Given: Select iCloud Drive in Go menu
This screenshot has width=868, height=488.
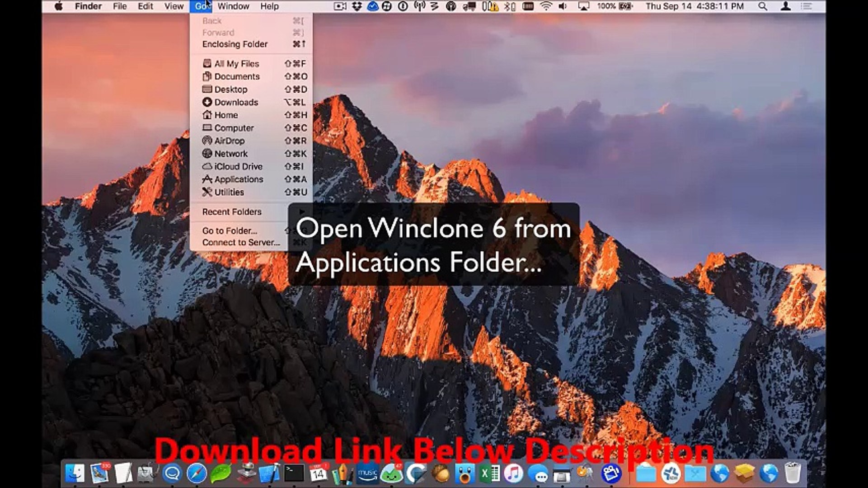Looking at the screenshot, I should point(238,167).
